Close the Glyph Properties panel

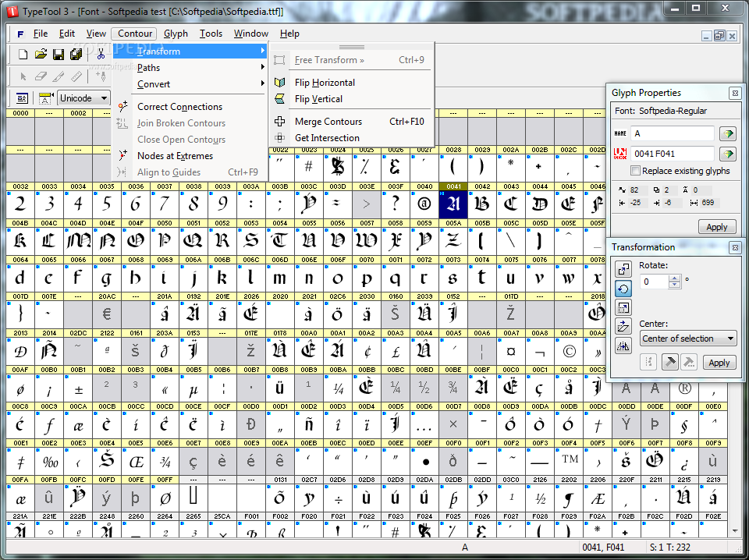(x=735, y=93)
